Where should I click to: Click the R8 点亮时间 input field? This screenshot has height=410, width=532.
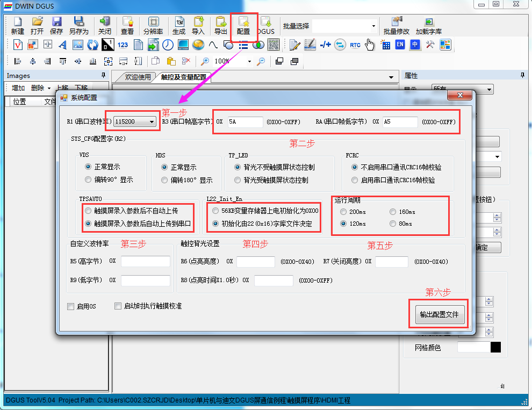click(274, 280)
